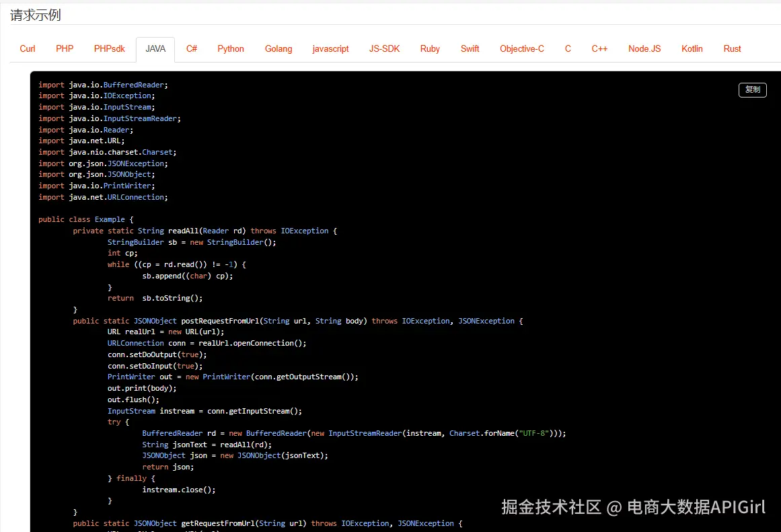Click the 'public class Example {' line
Screen dimensions: 781x532
coord(86,219)
